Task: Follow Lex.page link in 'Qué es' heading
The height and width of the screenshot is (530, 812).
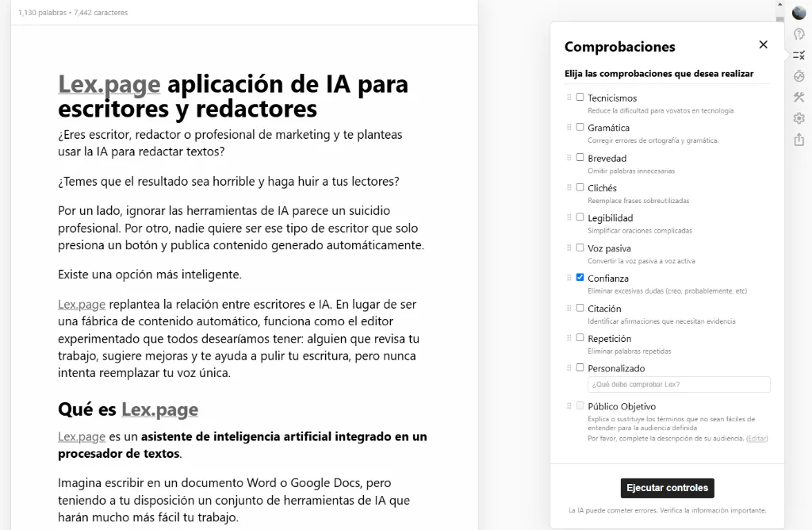Action: click(160, 410)
